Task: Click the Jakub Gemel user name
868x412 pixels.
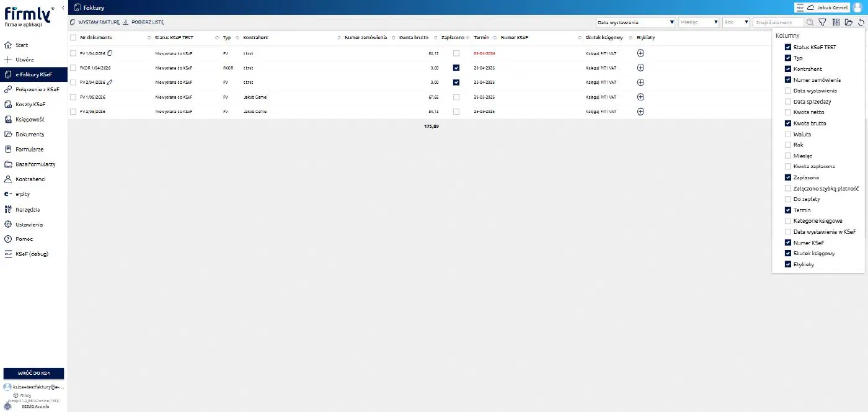Action: [833, 7]
